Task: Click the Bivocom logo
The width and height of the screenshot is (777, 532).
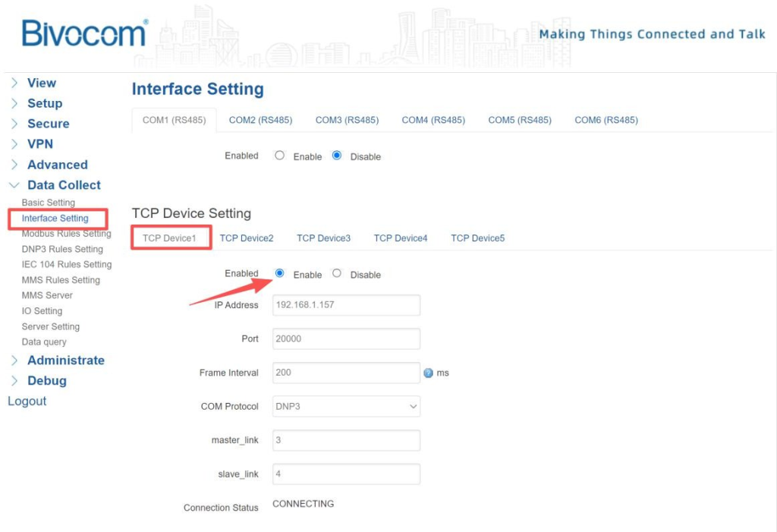Action: tap(84, 34)
